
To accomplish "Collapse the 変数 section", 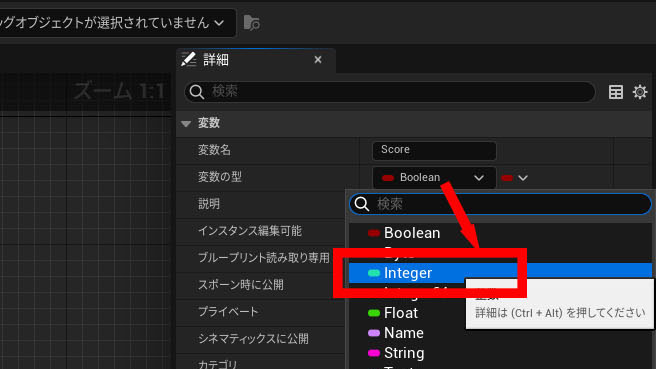I will tap(186, 123).
